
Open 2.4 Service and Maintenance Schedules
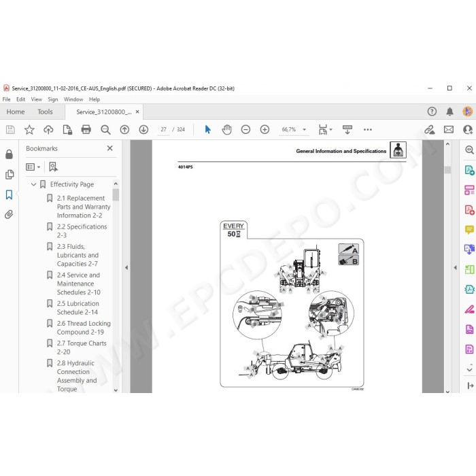tap(79, 284)
